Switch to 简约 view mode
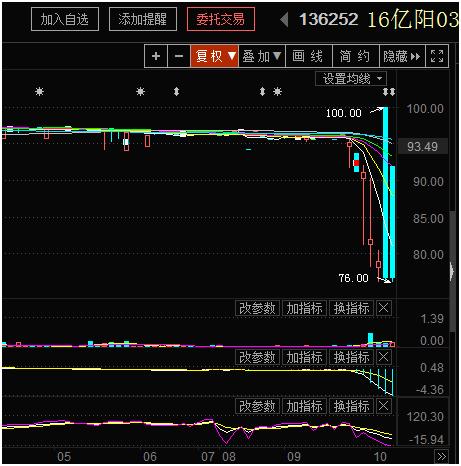 tap(356, 56)
